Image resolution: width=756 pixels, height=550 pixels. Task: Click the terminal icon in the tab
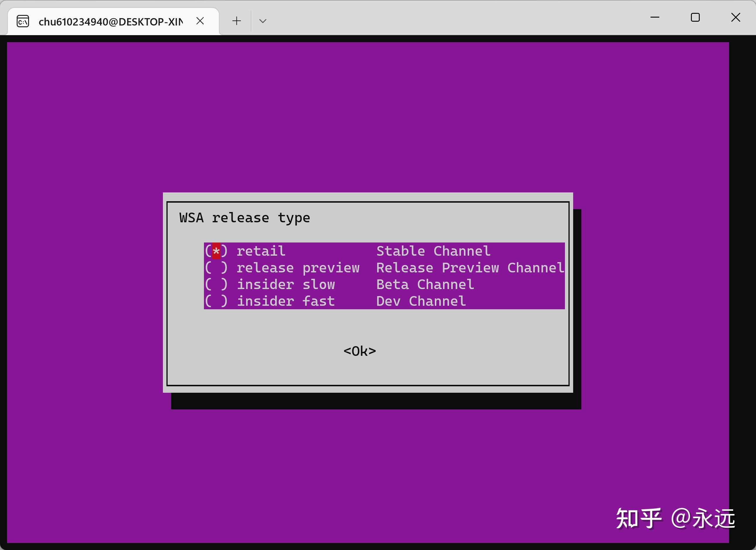point(23,21)
